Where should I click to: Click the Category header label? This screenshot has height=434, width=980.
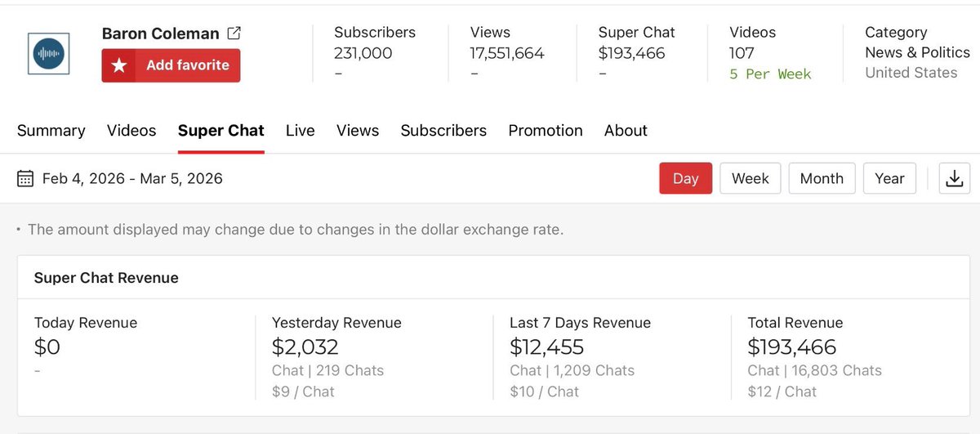click(x=896, y=33)
